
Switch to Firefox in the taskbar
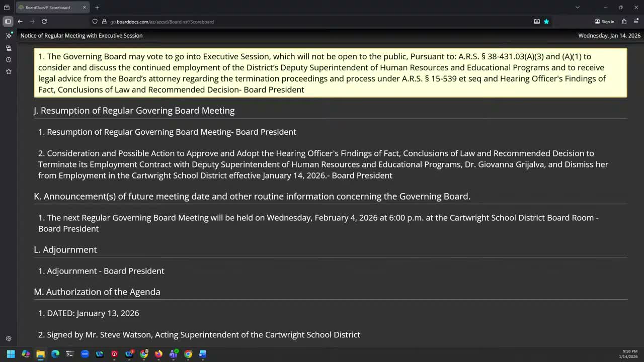(x=158, y=354)
